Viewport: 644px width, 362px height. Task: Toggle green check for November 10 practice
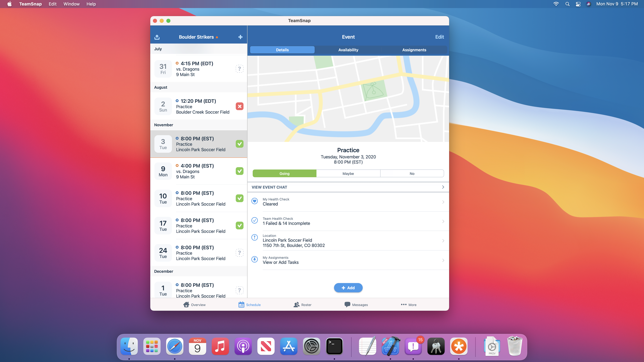click(x=239, y=198)
